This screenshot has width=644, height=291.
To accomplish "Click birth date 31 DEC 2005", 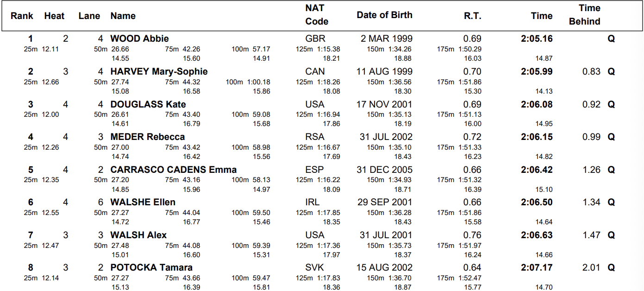I will point(384,170).
